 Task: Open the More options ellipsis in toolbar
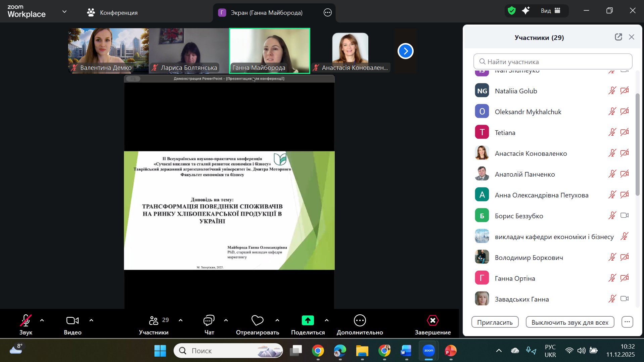(x=360, y=321)
